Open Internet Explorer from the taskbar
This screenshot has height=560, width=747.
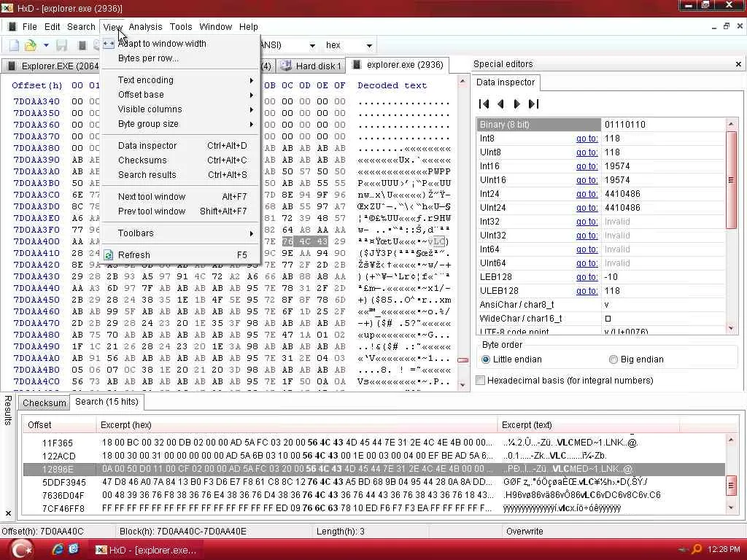click(58, 549)
